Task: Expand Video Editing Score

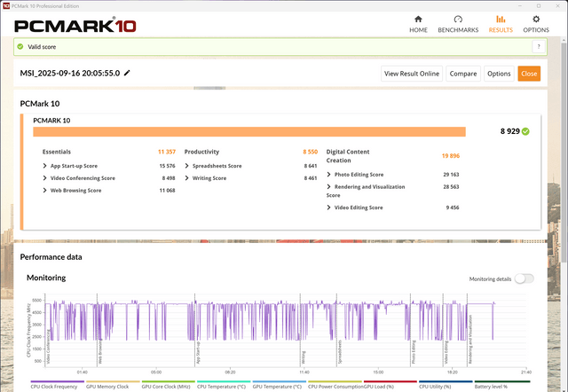Action: point(328,208)
